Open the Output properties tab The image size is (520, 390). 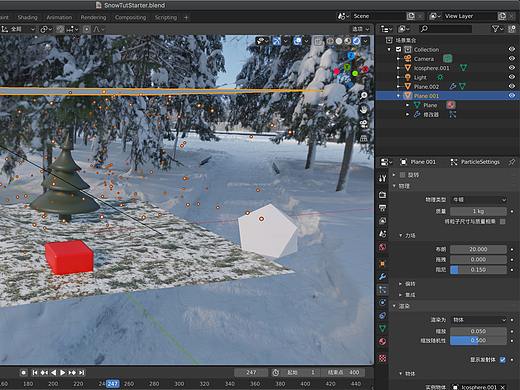pos(382,208)
